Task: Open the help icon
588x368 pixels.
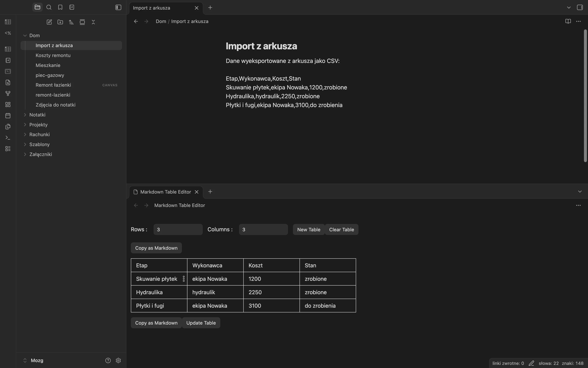Action: click(108, 360)
